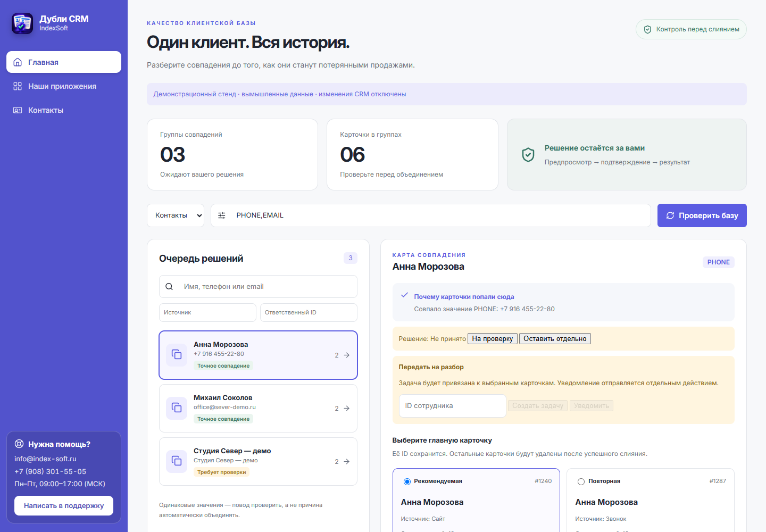Image resolution: width=766 pixels, height=532 pixels.
Task: Click shield icon in Контроль перед слиянием badge
Action: [x=647, y=29]
